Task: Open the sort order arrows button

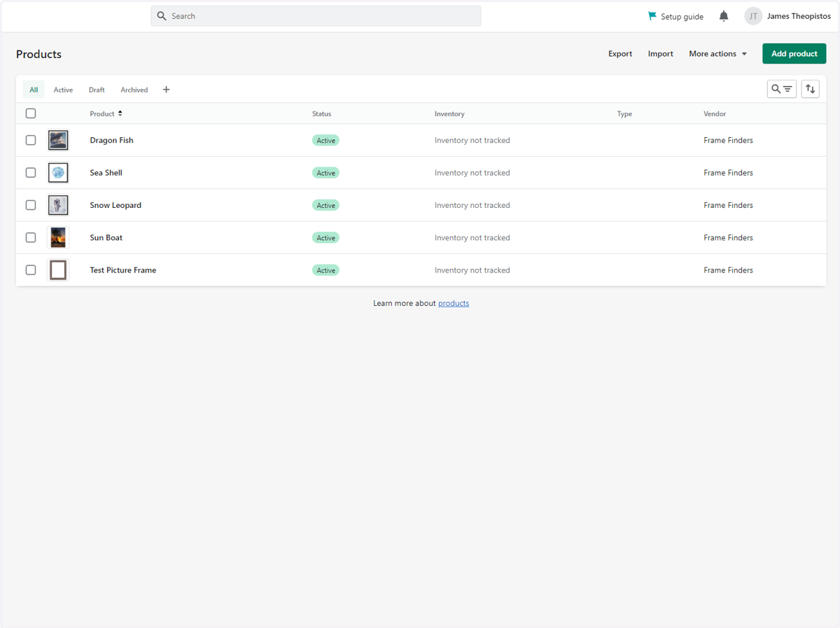Action: tap(811, 89)
